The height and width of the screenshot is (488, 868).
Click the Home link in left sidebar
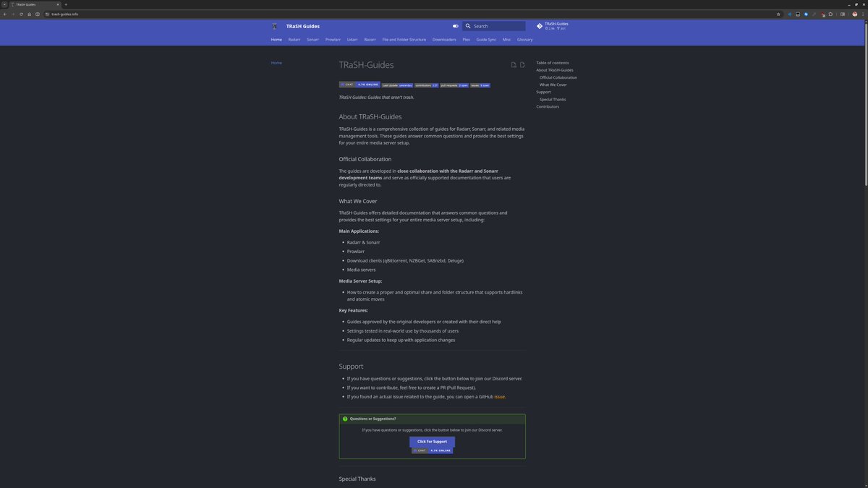276,63
